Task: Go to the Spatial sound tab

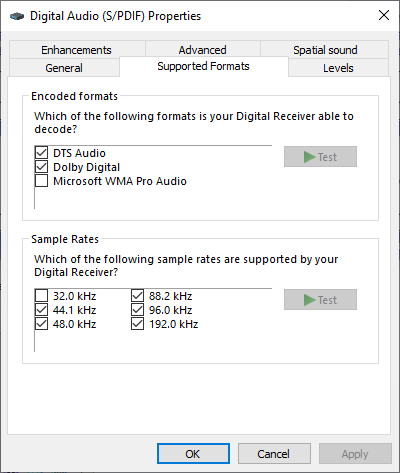Action: (325, 50)
